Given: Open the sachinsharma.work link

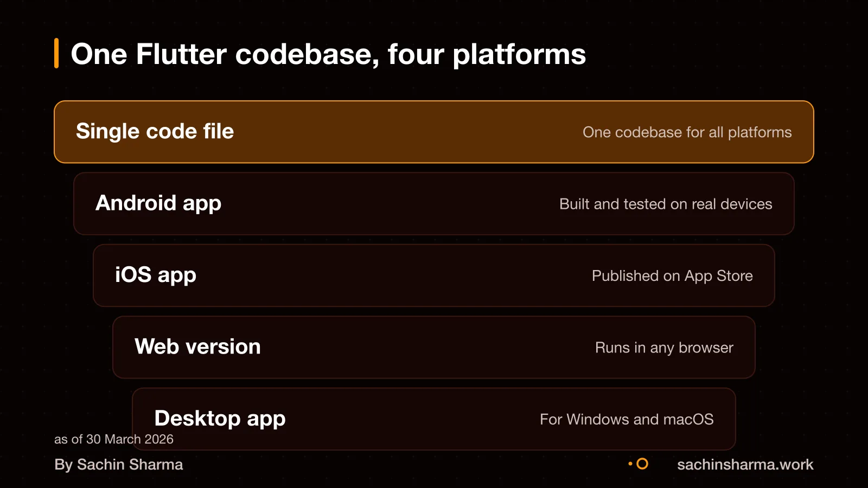Looking at the screenshot, I should (x=745, y=465).
